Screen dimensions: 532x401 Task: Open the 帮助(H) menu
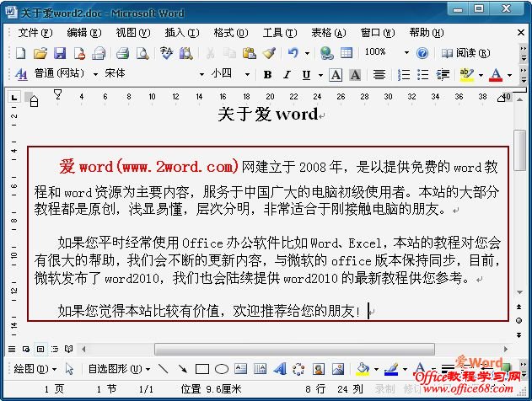[426, 33]
